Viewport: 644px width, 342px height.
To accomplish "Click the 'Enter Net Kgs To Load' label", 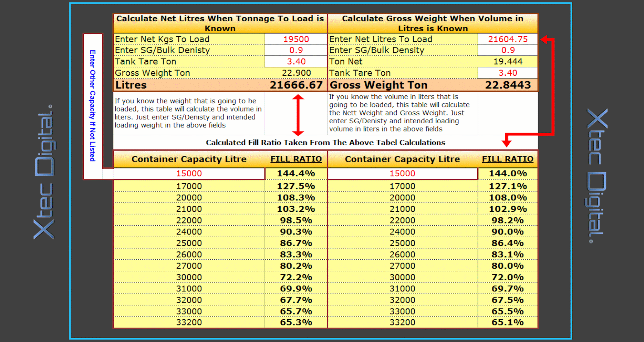I will coord(162,39).
